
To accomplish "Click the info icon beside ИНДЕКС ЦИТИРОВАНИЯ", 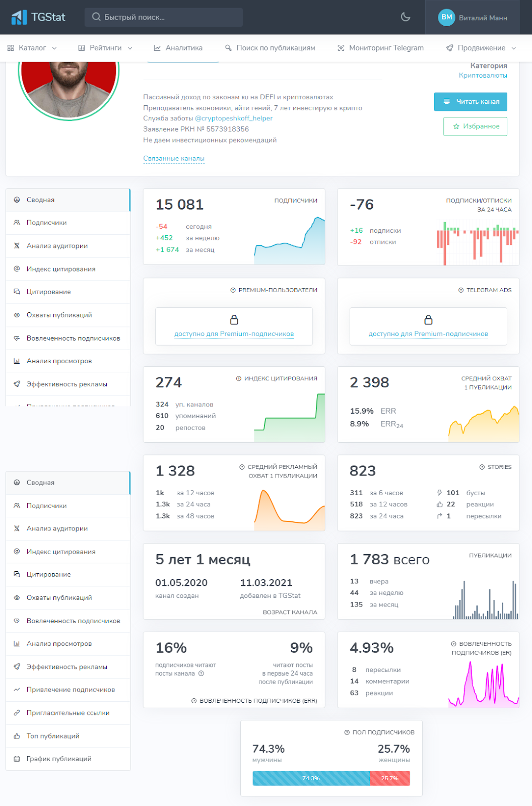I will (239, 379).
